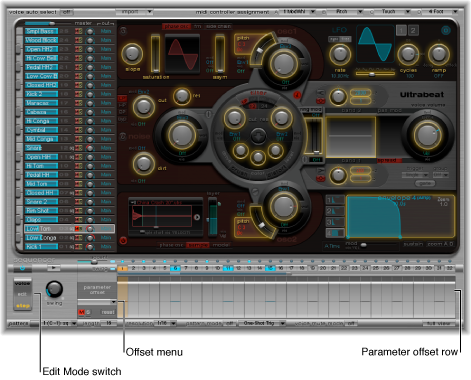The height and width of the screenshot is (380, 471).
Task: Toggle the osc2 power button
Action: [123, 240]
